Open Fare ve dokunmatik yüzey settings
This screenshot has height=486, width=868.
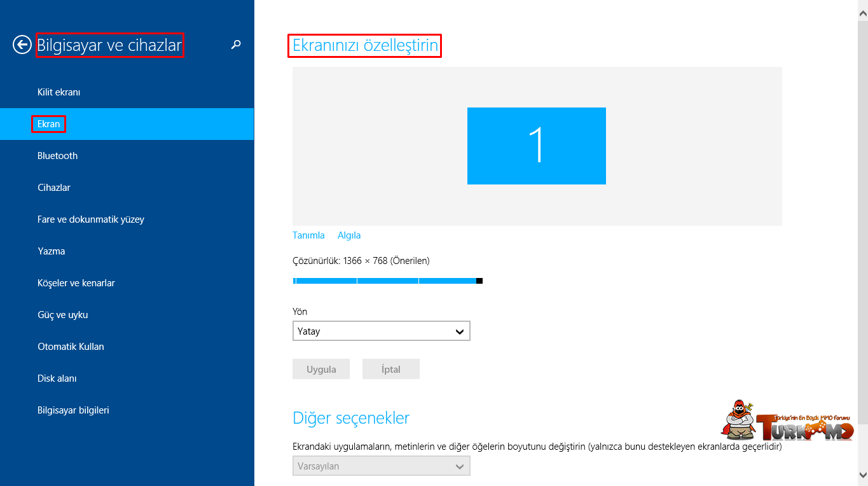coord(127,219)
